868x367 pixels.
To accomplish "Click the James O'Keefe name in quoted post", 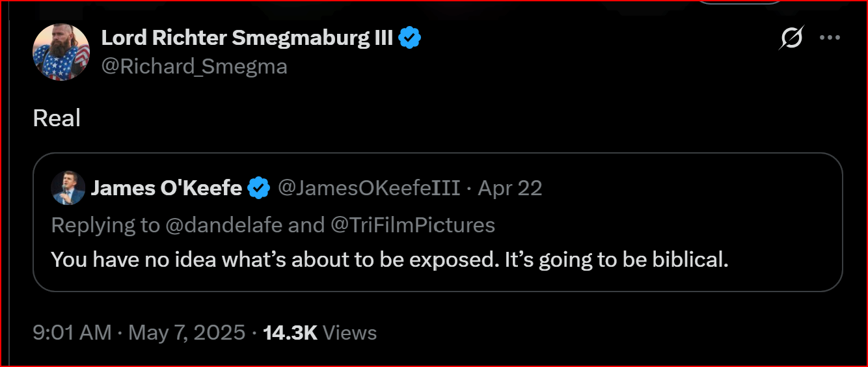I will 167,188.
